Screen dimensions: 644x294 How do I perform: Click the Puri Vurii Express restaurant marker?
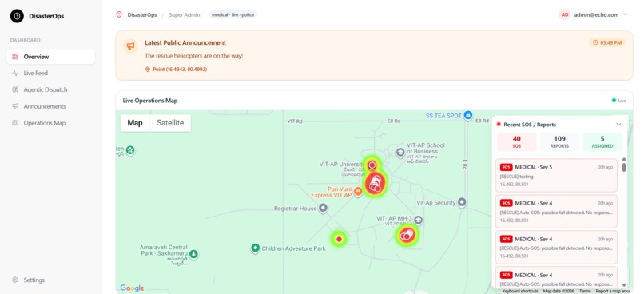pos(358,191)
